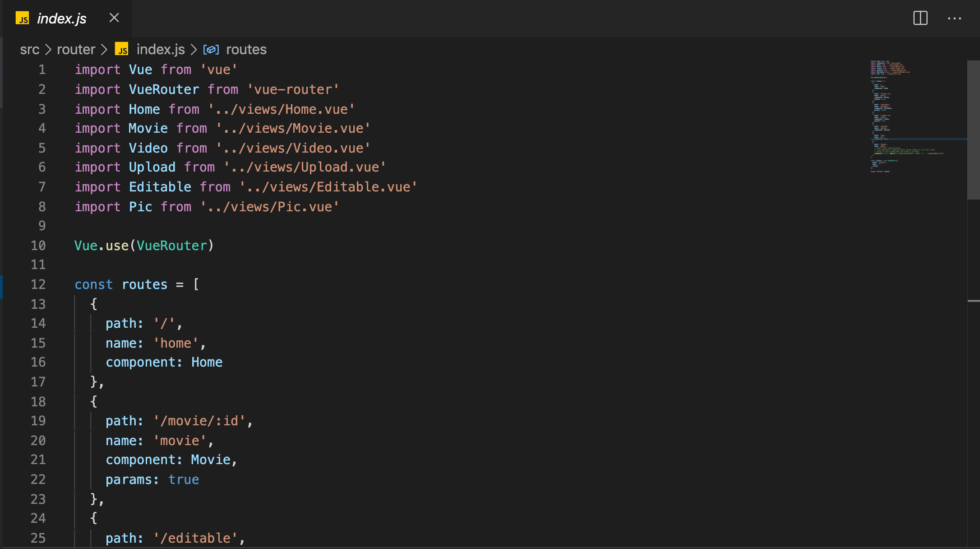The height and width of the screenshot is (549, 980).
Task: Close the index.js editor tab
Action: click(114, 18)
